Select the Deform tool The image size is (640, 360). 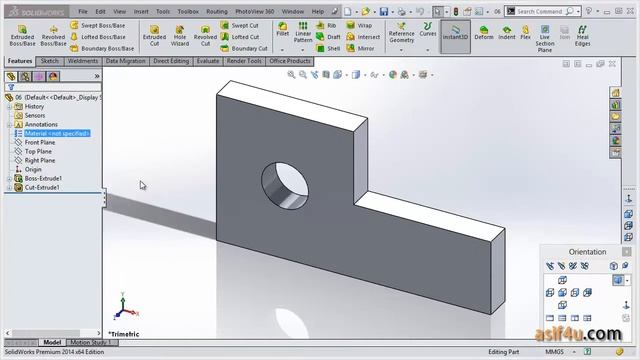(484, 32)
